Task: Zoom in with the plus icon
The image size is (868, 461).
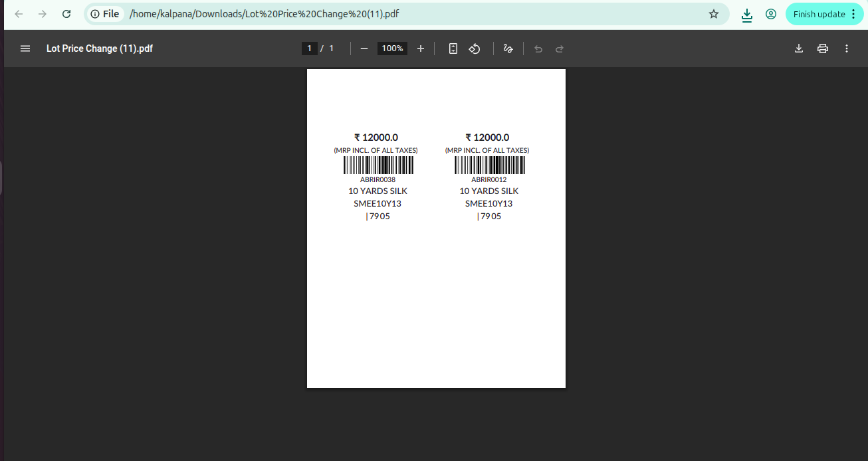Action: tap(421, 48)
